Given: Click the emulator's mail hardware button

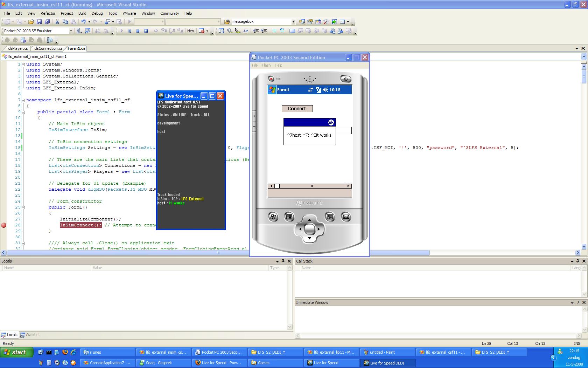Looking at the screenshot, I should click(x=346, y=217).
